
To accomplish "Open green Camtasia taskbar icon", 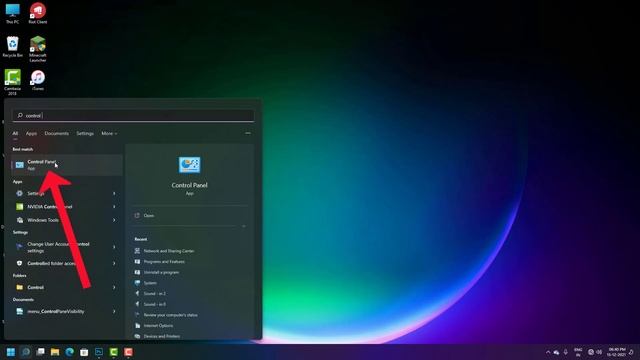I will pyautogui.click(x=113, y=352).
